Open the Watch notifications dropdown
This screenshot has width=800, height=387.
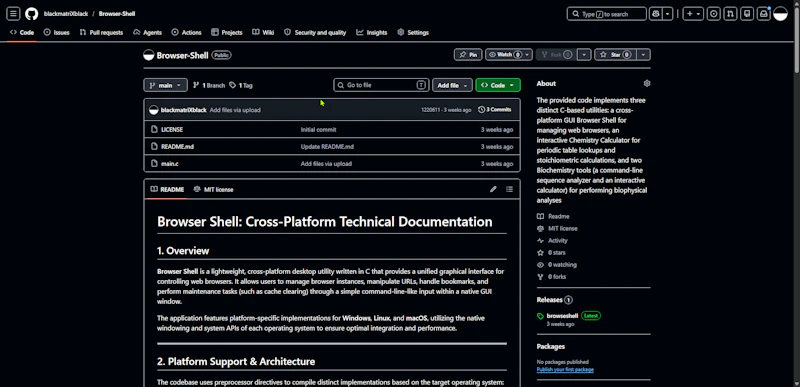coord(509,55)
